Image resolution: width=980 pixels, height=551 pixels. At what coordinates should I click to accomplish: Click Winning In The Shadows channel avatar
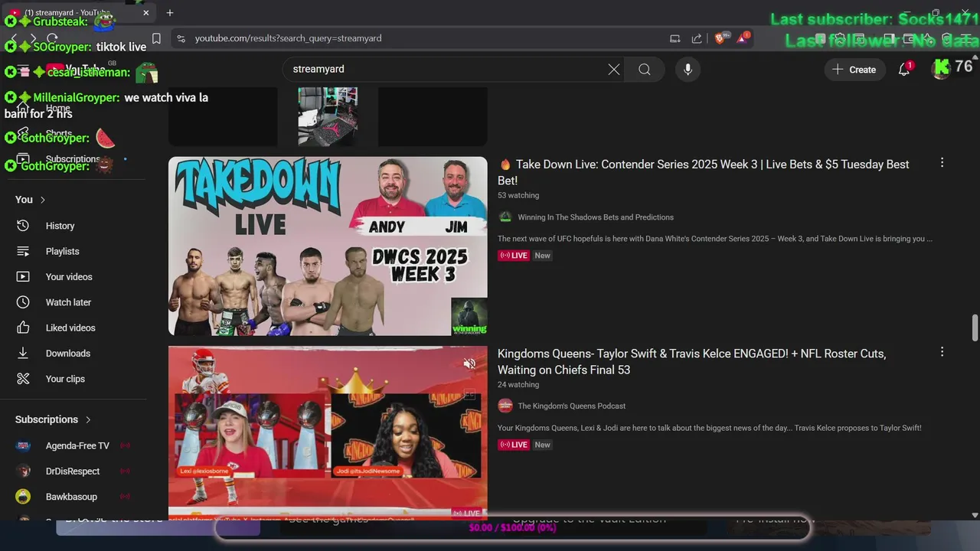505,217
